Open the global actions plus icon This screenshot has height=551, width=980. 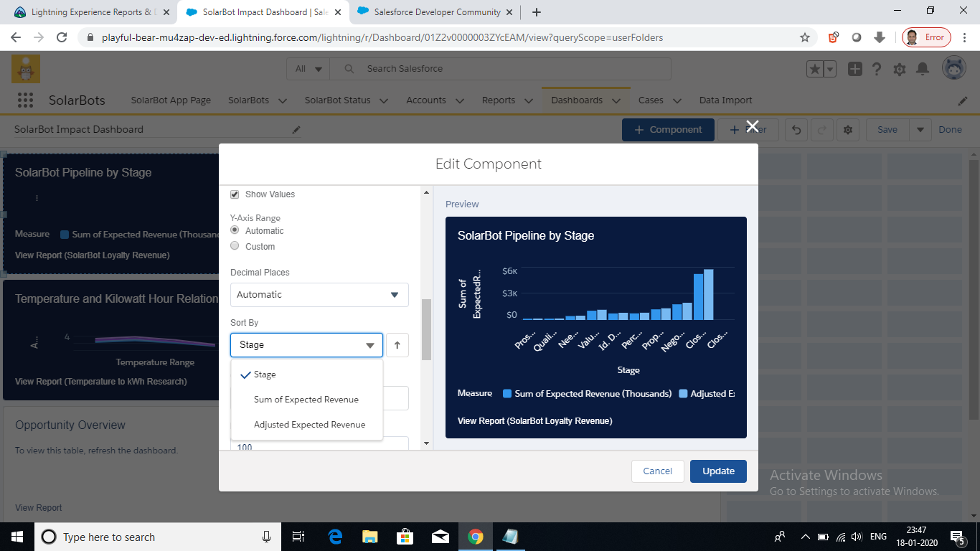pyautogui.click(x=855, y=69)
